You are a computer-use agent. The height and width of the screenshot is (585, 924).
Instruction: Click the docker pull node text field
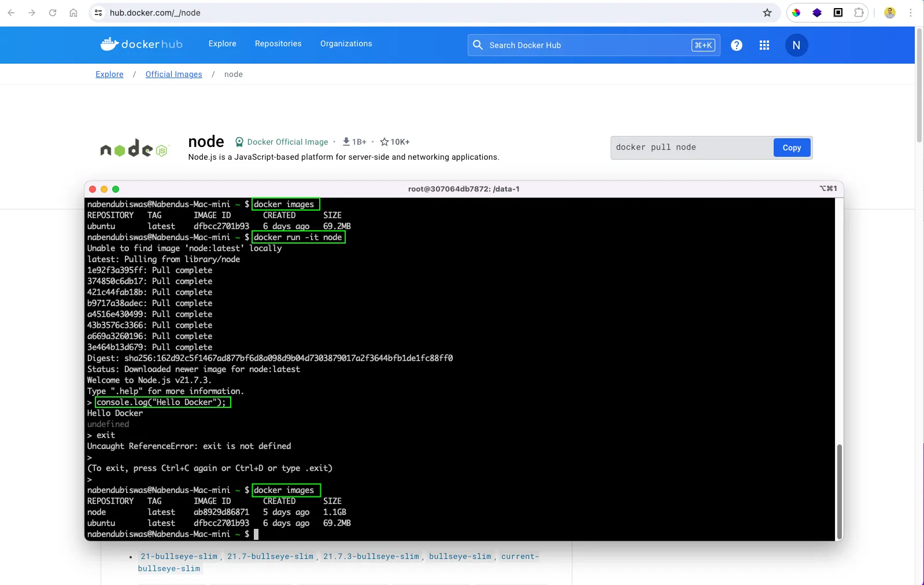tap(692, 148)
